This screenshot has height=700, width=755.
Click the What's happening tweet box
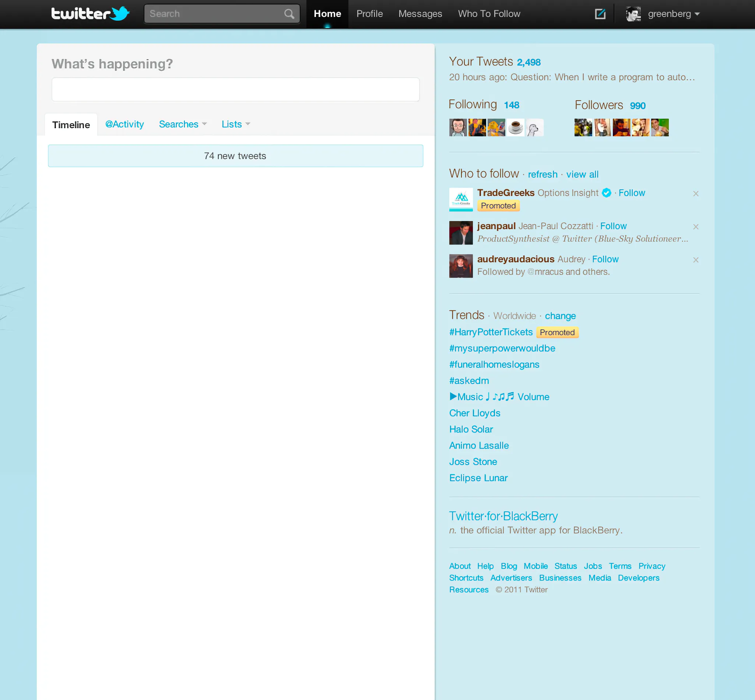click(x=235, y=90)
